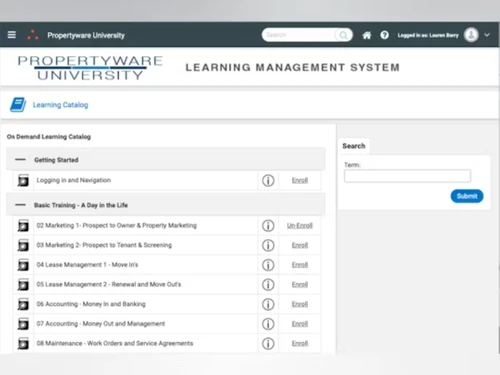This screenshot has width=500, height=375.
Task: Click '06 Accounting - Money In and Banking' title
Action: click(91, 304)
